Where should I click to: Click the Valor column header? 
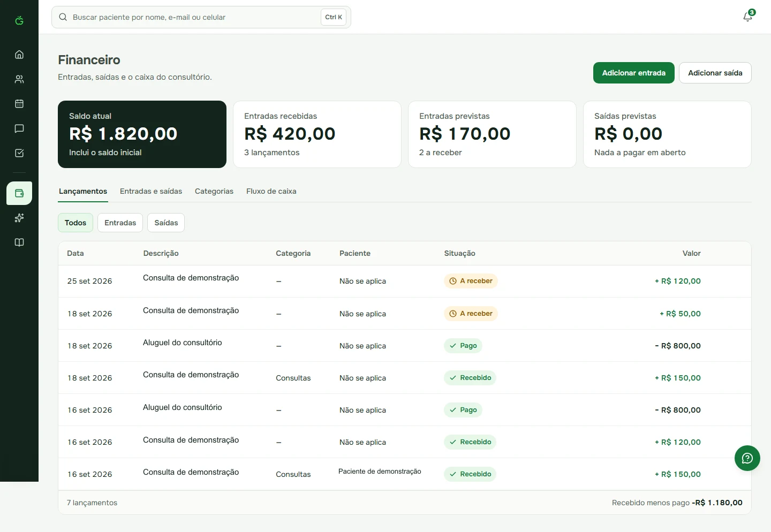click(x=691, y=253)
